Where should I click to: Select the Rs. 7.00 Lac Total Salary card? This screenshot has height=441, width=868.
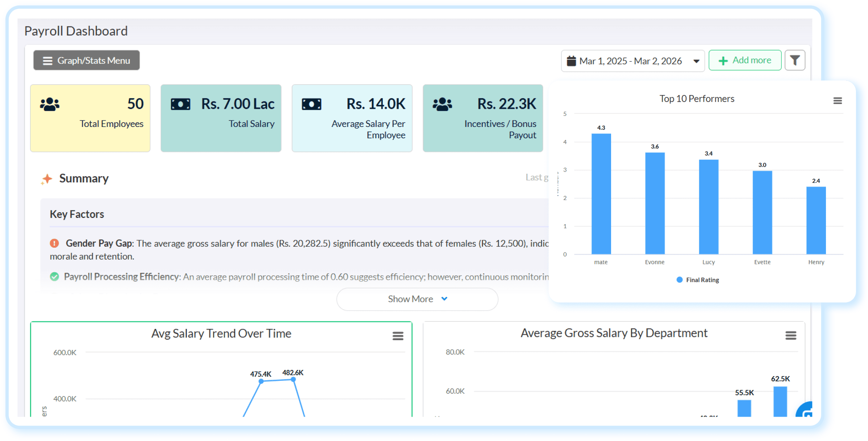pos(221,118)
